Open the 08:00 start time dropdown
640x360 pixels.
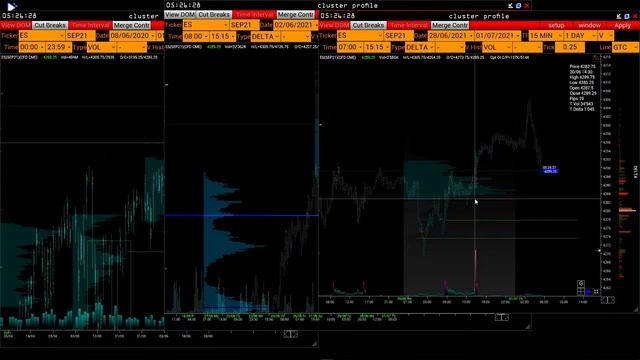pos(196,36)
